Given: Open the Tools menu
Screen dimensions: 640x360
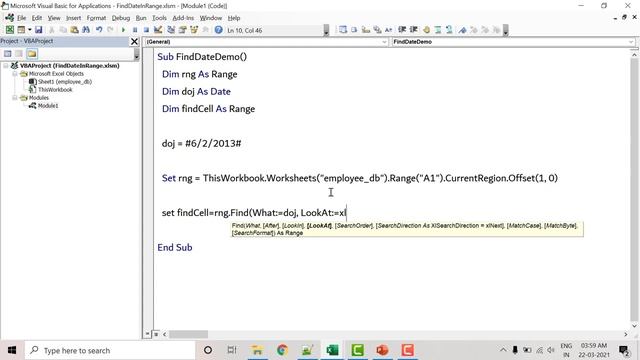Looking at the screenshot, I should click(x=159, y=18).
